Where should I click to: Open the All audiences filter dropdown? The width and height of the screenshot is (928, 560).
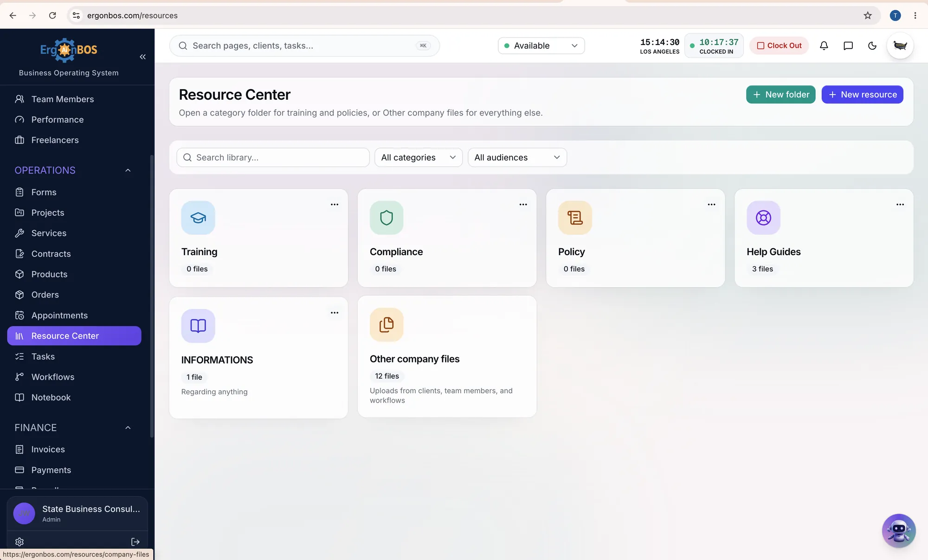tap(517, 157)
